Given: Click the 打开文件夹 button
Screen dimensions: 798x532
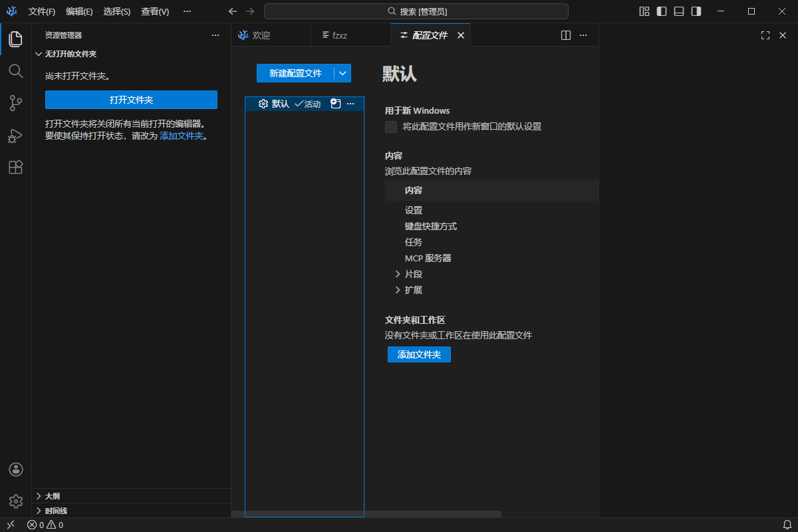Looking at the screenshot, I should [x=131, y=100].
